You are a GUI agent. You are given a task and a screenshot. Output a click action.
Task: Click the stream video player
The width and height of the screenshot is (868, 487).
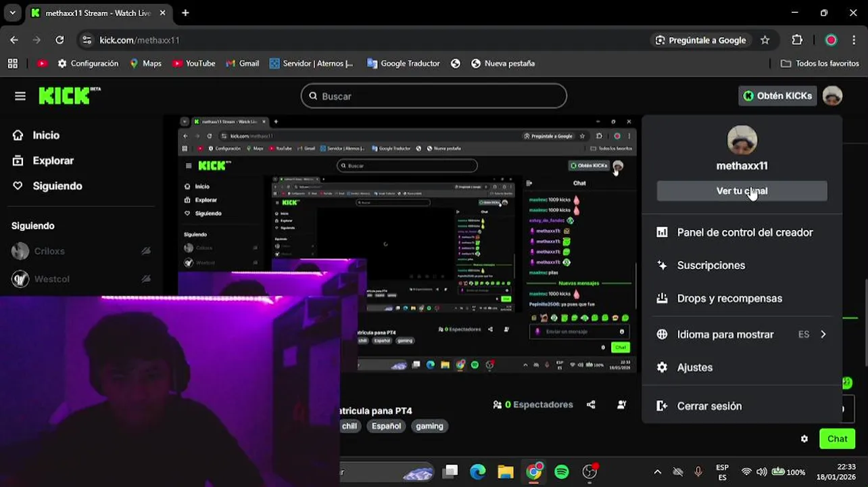[x=407, y=244]
